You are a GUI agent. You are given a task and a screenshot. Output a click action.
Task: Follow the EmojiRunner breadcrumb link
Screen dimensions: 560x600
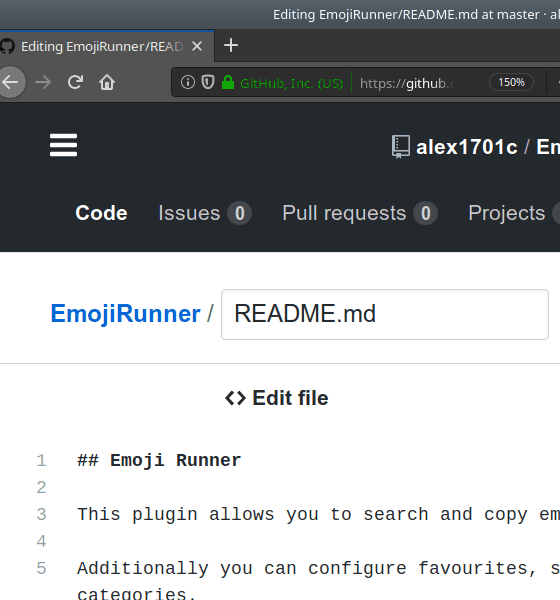point(126,314)
